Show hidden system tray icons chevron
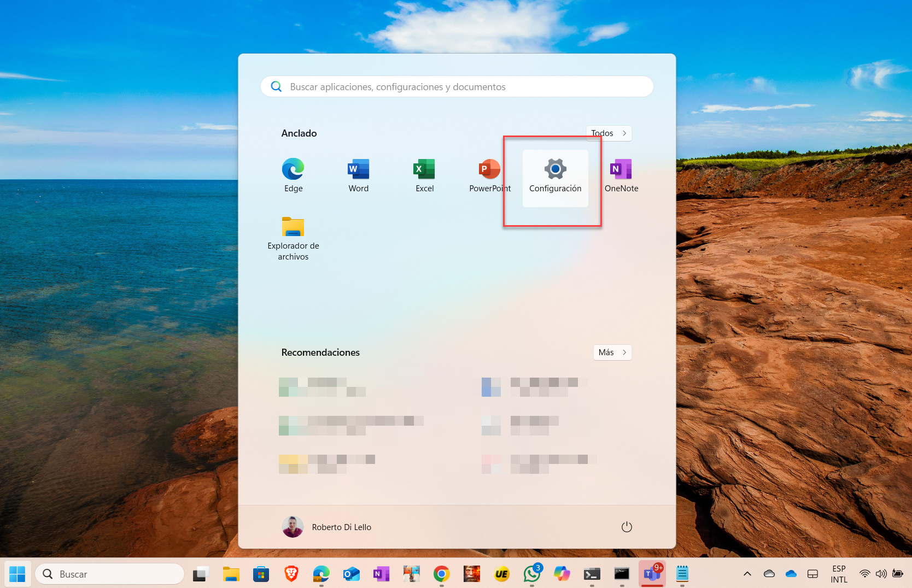The image size is (912, 588). (747, 574)
